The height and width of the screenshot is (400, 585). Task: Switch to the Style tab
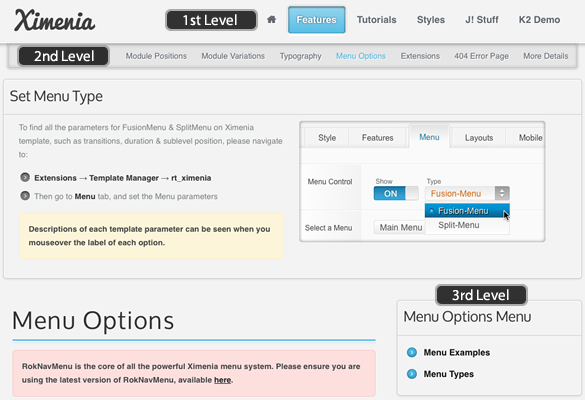pyautogui.click(x=327, y=138)
